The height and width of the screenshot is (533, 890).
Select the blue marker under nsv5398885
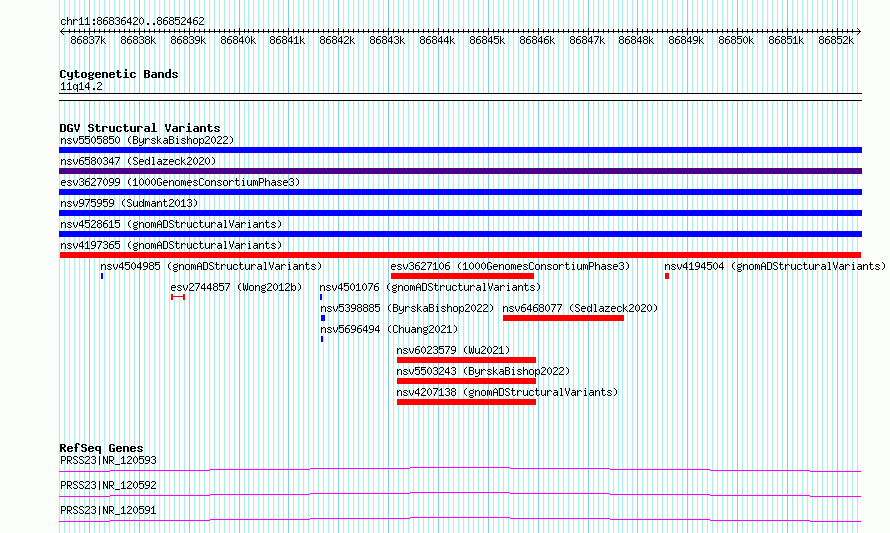point(323,318)
